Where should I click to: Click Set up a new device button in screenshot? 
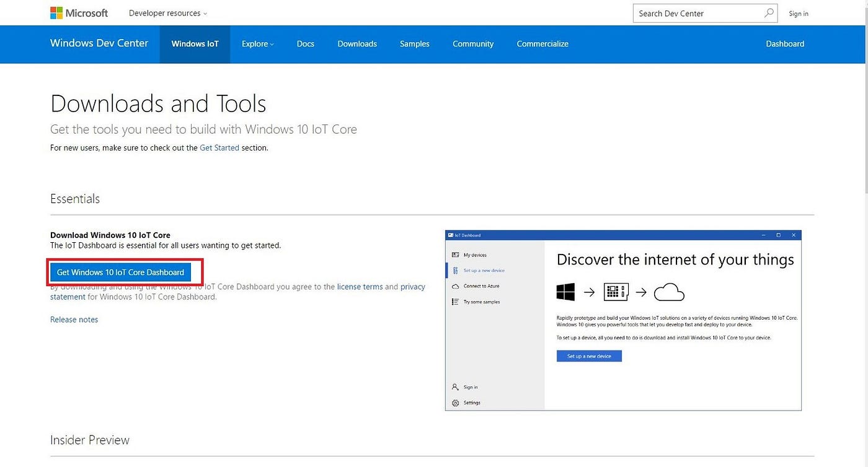[588, 356]
